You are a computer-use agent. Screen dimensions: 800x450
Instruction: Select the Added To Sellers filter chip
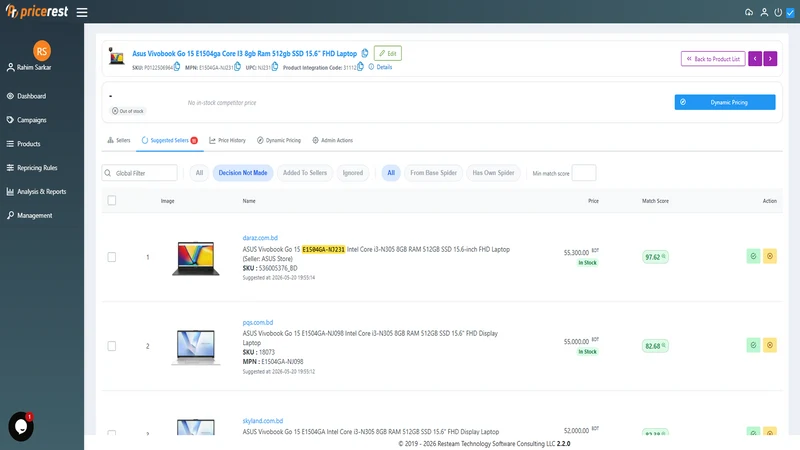coord(305,173)
